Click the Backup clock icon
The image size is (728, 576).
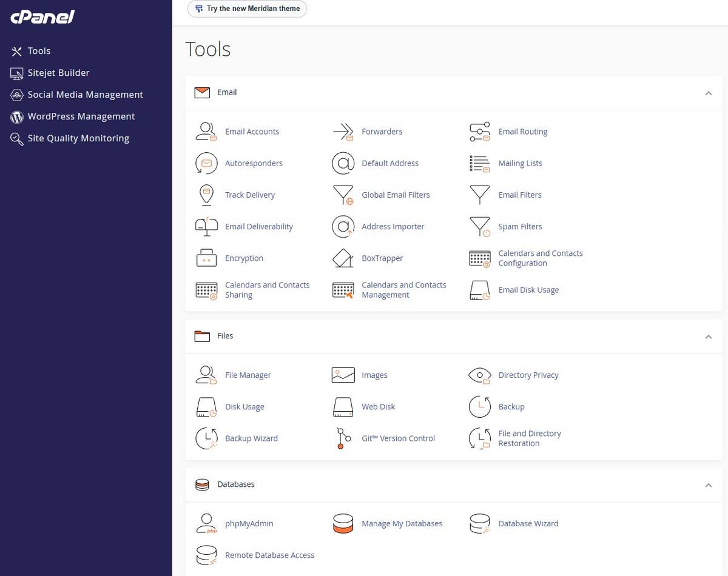coord(480,406)
